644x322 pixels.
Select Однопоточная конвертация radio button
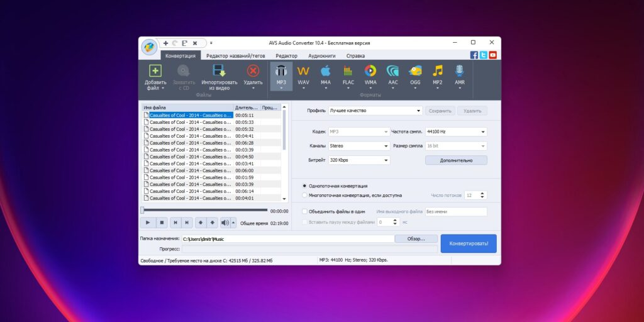tap(304, 186)
